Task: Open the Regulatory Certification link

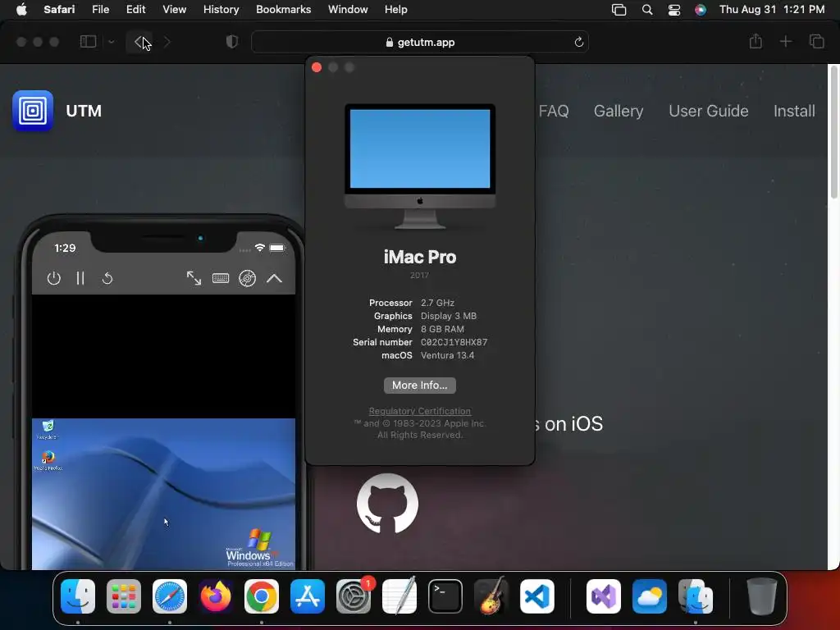Action: (x=419, y=411)
